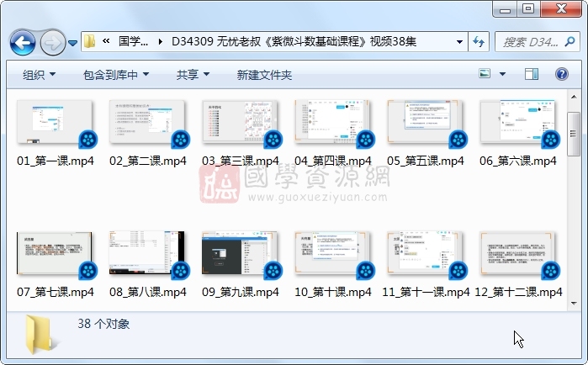Click file name 10_第十课.mp4
This screenshot has height=365, width=588.
(x=333, y=293)
